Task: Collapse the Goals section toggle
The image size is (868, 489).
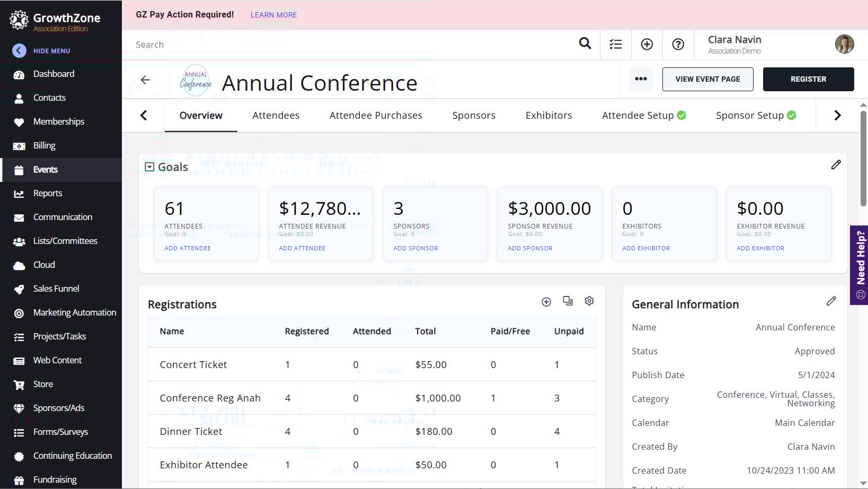Action: [x=149, y=167]
